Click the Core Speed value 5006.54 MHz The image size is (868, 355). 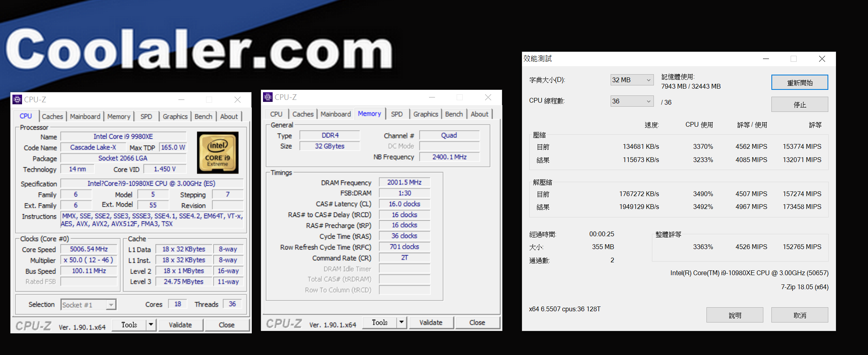(89, 249)
